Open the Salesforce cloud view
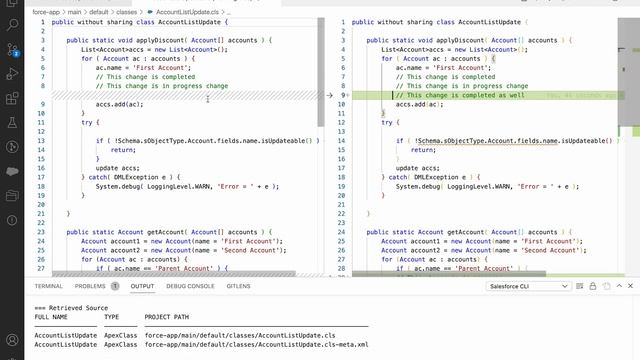Image resolution: width=640 pixels, height=360 pixels. (x=12, y=171)
